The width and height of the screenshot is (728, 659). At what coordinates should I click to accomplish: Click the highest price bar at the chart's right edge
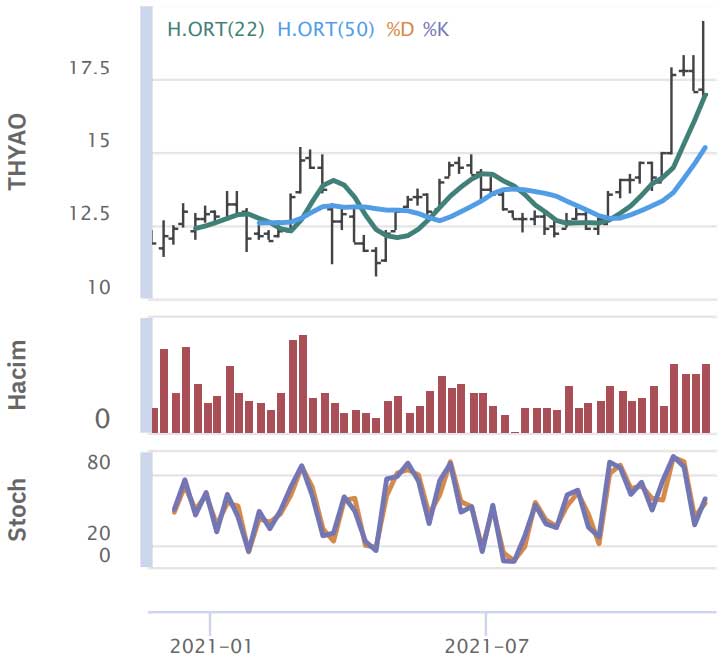click(x=703, y=57)
